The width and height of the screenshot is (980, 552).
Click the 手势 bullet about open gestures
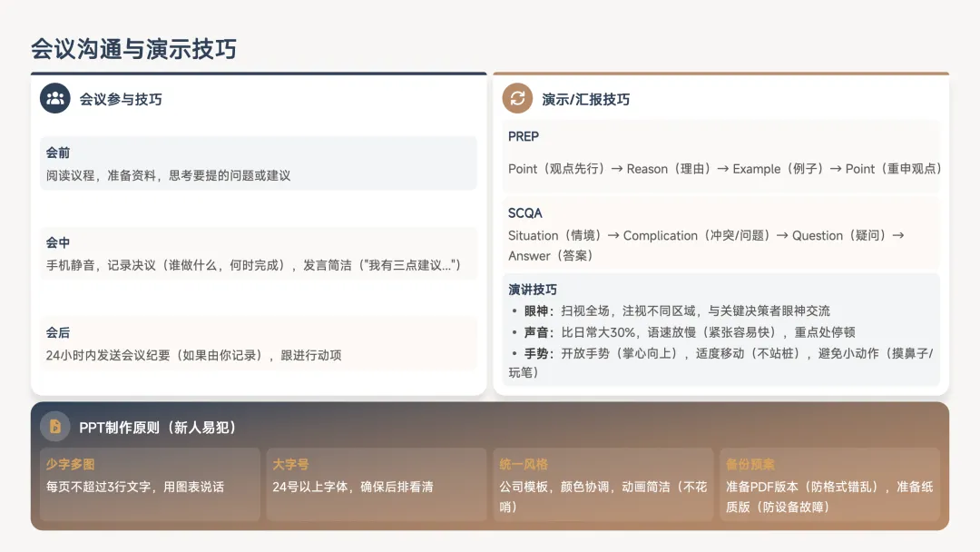(x=722, y=362)
